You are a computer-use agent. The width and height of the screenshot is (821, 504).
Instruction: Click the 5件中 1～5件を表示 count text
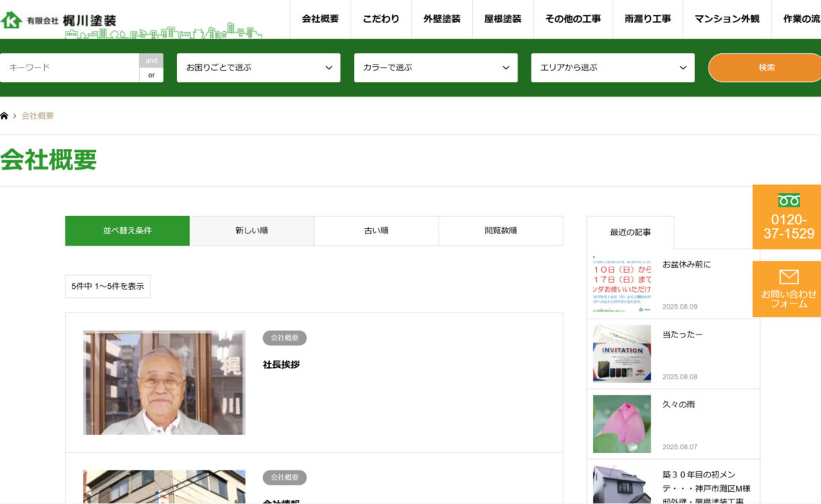(108, 287)
